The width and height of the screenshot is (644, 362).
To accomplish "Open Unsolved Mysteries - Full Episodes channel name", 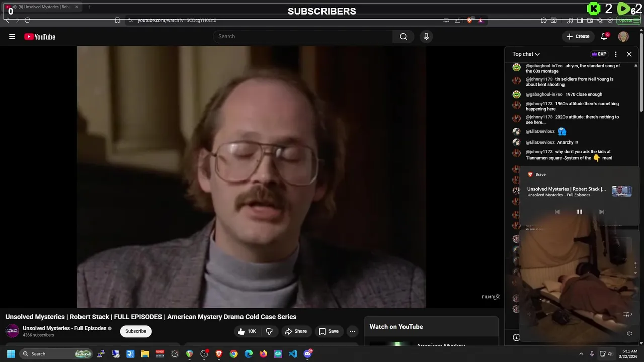I will (64, 328).
